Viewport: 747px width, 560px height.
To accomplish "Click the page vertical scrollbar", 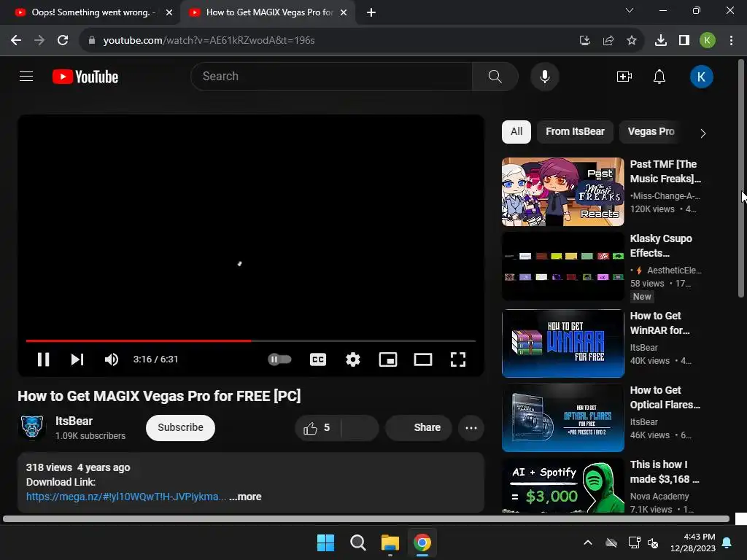I will [741, 179].
